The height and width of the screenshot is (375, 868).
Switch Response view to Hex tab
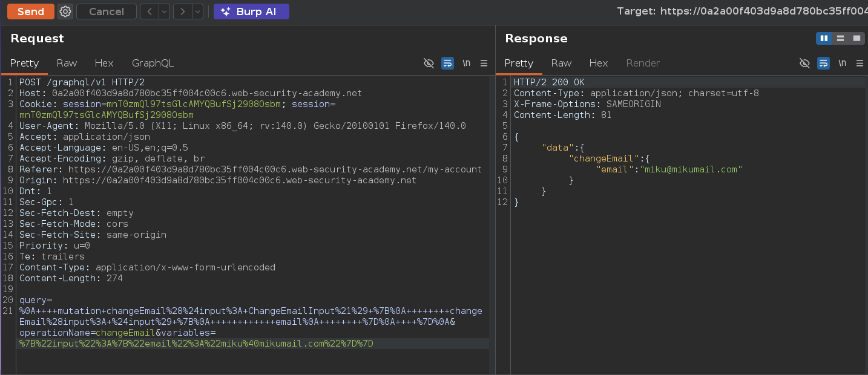(x=599, y=63)
